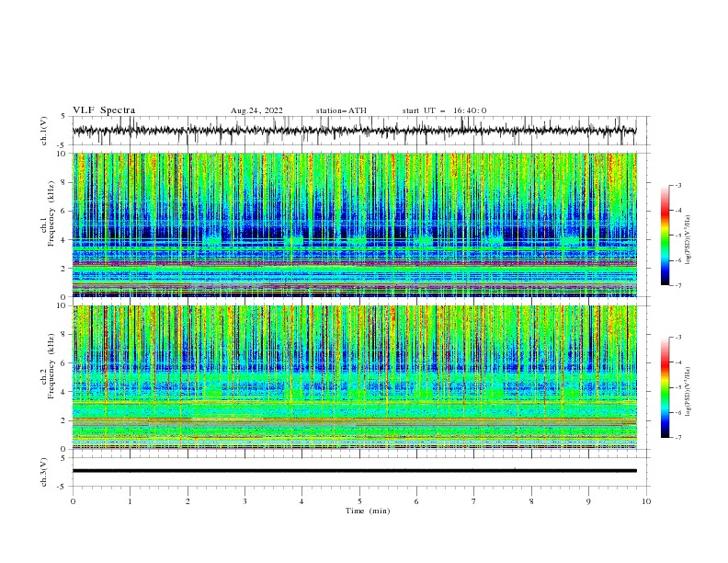The width and height of the screenshot is (728, 563).
Task: Click inside the ch.2 spectrogram plot
Action: (x=354, y=377)
